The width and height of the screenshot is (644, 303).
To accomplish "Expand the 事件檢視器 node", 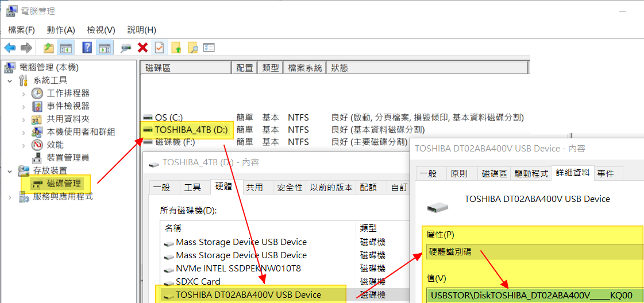I will point(24,107).
